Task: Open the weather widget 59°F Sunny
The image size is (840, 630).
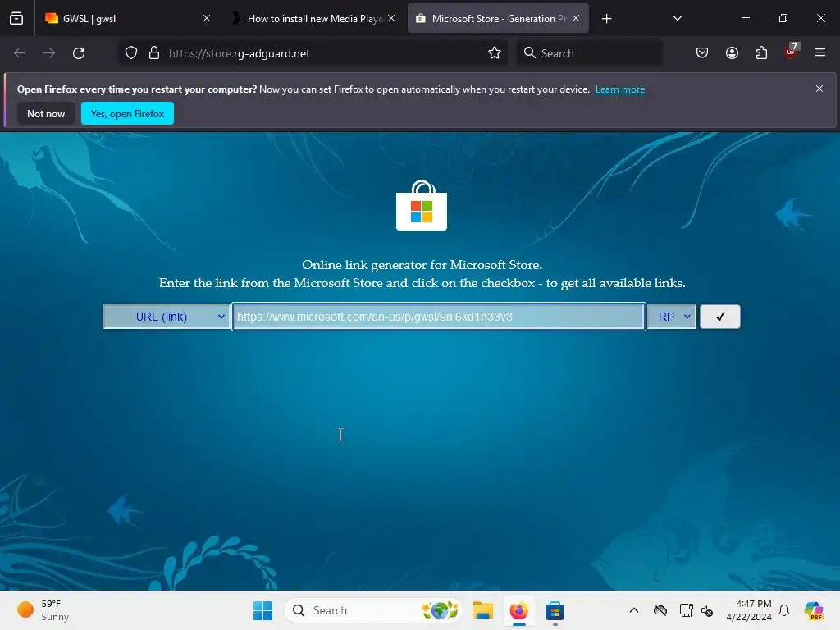Action: (x=44, y=610)
